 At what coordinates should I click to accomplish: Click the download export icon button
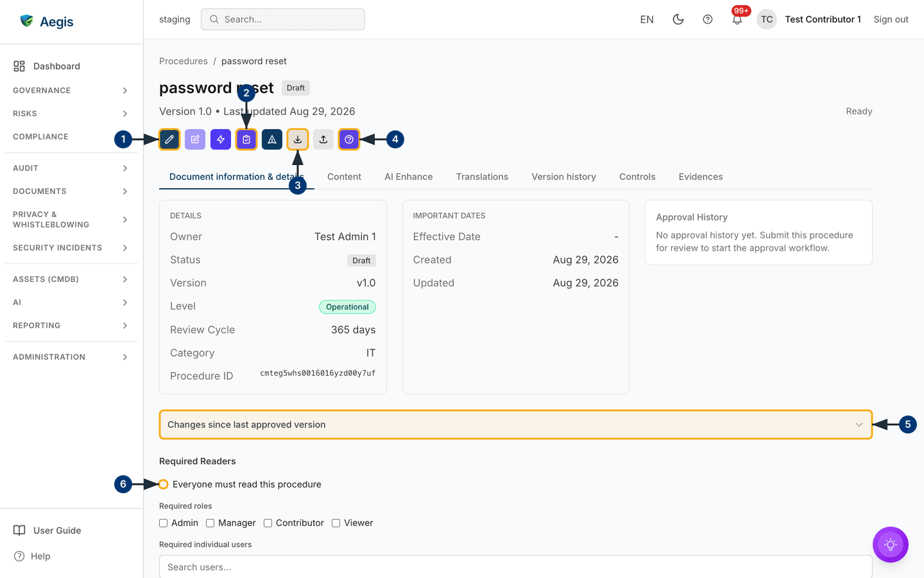298,139
